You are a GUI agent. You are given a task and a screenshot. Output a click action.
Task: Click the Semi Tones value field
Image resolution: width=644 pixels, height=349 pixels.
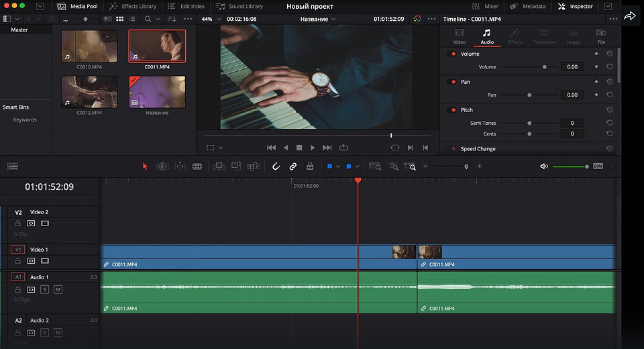point(572,123)
